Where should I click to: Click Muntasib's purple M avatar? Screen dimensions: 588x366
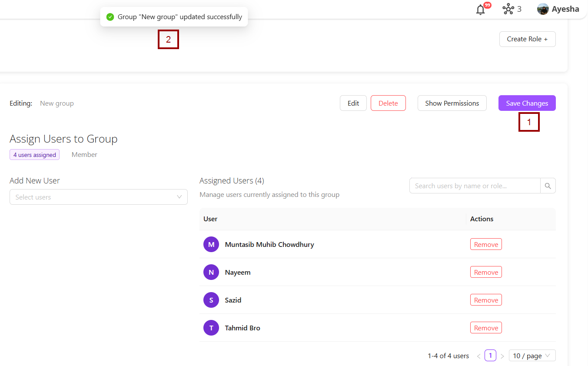[211, 244]
